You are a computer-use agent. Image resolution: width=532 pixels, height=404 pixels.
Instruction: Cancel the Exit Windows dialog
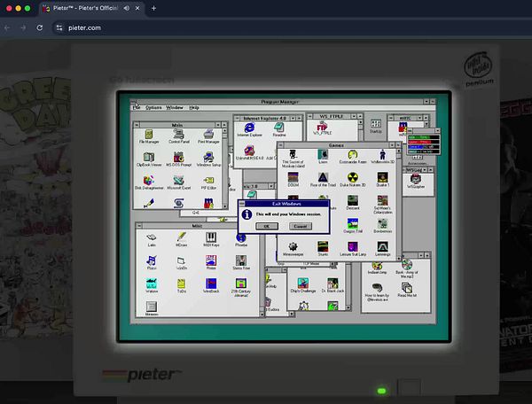(301, 226)
